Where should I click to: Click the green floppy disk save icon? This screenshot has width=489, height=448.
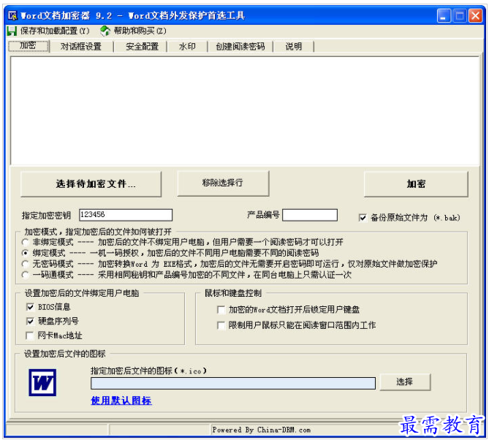click(x=12, y=31)
